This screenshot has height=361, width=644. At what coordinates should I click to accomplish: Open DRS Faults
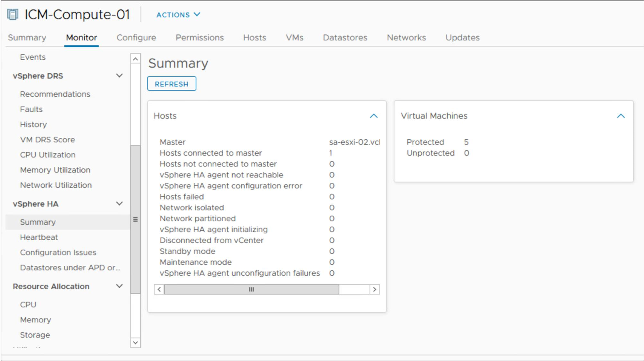[x=31, y=109]
